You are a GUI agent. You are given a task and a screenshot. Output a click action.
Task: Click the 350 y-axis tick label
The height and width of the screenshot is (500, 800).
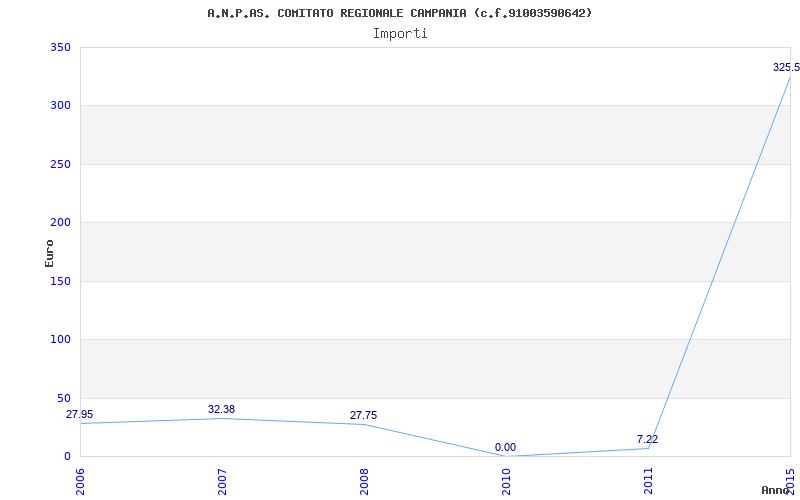tap(60, 47)
